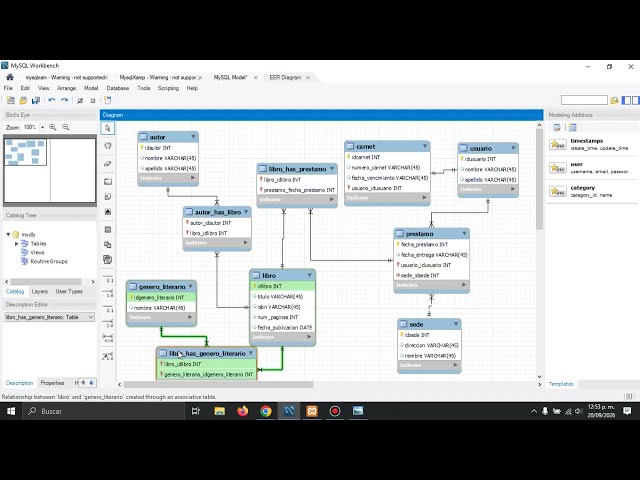Click the search button beside search field

[x=614, y=100]
